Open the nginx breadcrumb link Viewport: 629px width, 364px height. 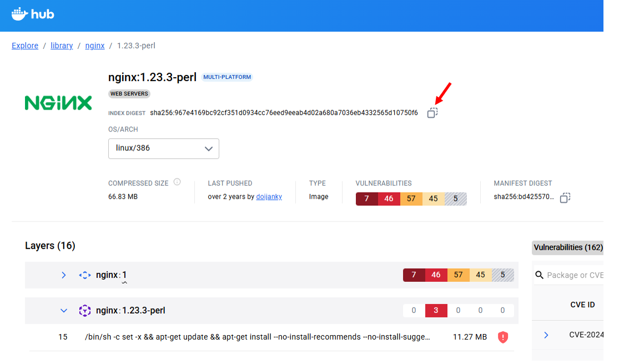[x=95, y=46]
